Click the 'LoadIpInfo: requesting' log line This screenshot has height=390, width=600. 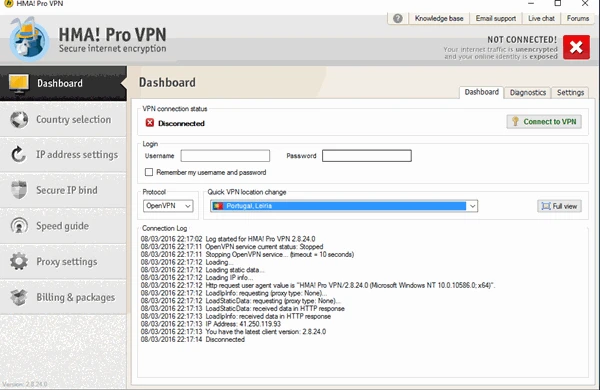tap(234, 293)
